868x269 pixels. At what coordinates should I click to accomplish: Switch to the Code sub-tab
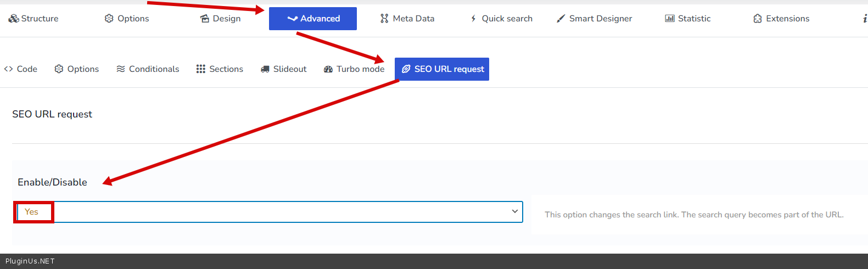click(21, 69)
